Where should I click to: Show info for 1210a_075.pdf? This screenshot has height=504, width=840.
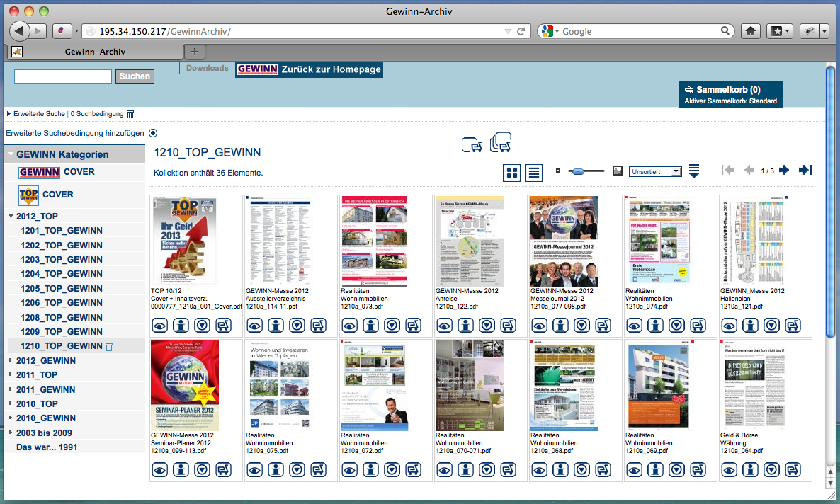coord(276,470)
